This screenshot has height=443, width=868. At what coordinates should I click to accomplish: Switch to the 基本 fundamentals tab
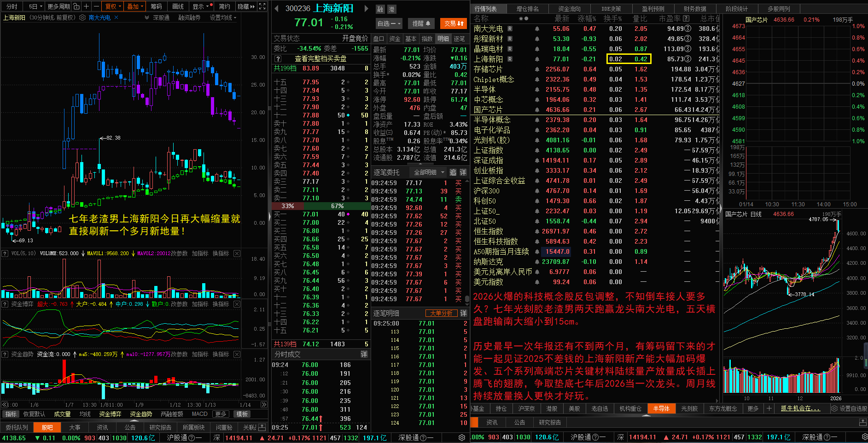click(411, 39)
